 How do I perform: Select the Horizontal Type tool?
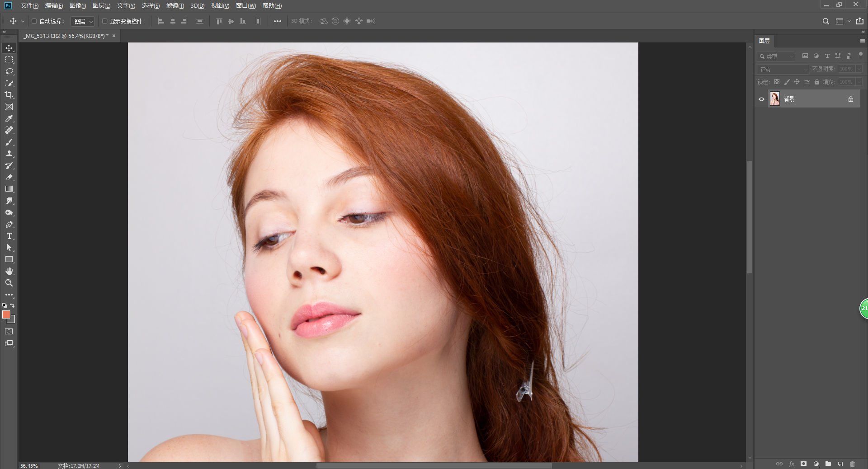click(x=9, y=236)
